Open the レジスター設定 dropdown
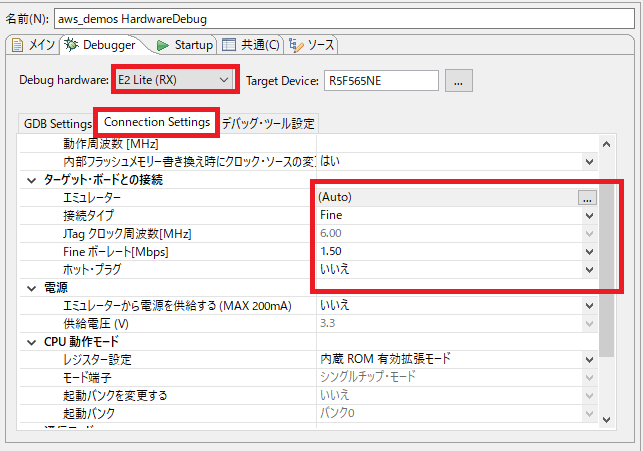Viewport: 643px width, 451px height. [589, 359]
